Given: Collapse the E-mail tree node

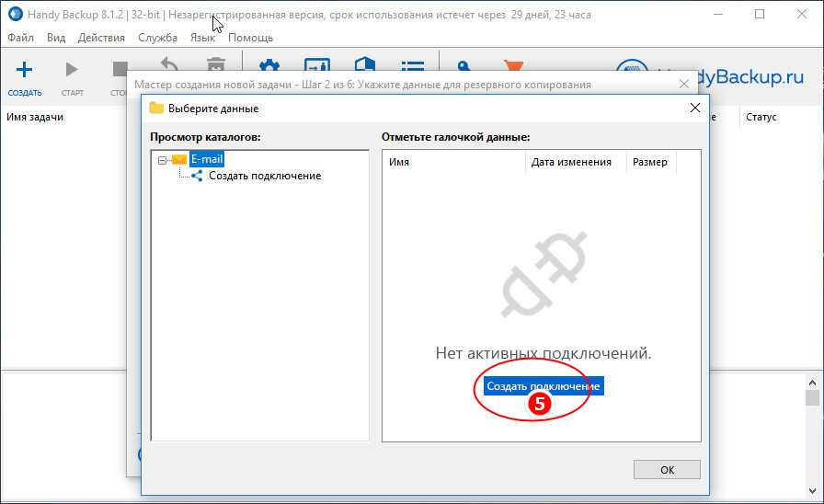Looking at the screenshot, I should (162, 159).
